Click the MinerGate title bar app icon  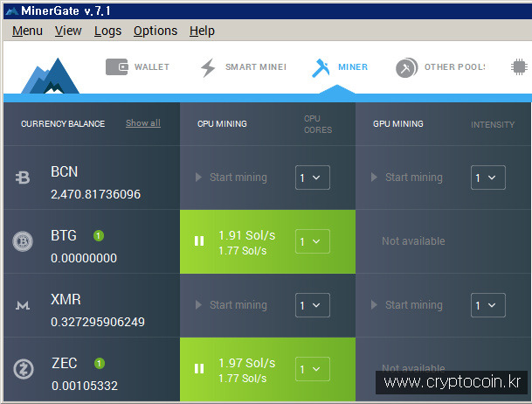coord(12,11)
